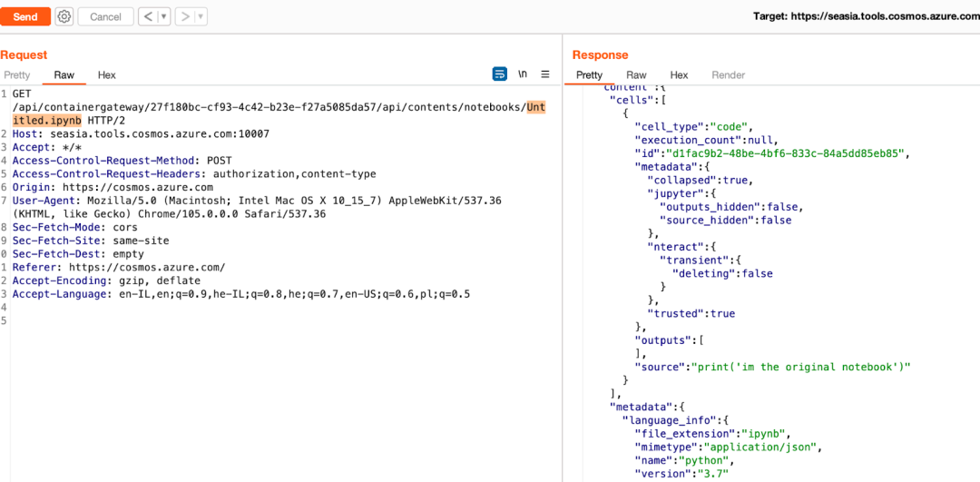Image resolution: width=980 pixels, height=482 pixels.
Task: Go back to previous request with left arrow
Action: coord(148,17)
